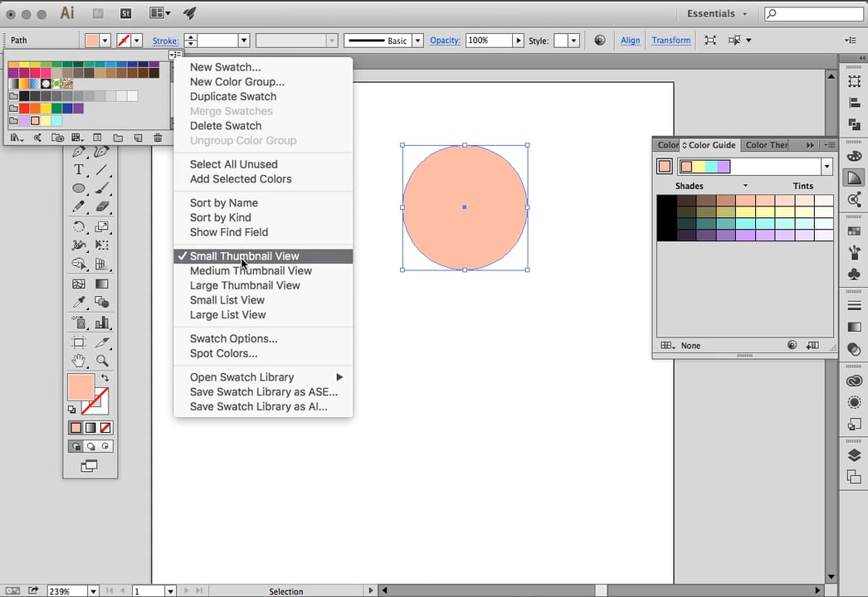Open the Basic brush definition dropdown
Viewport: 868px width, 597px height.
click(418, 41)
